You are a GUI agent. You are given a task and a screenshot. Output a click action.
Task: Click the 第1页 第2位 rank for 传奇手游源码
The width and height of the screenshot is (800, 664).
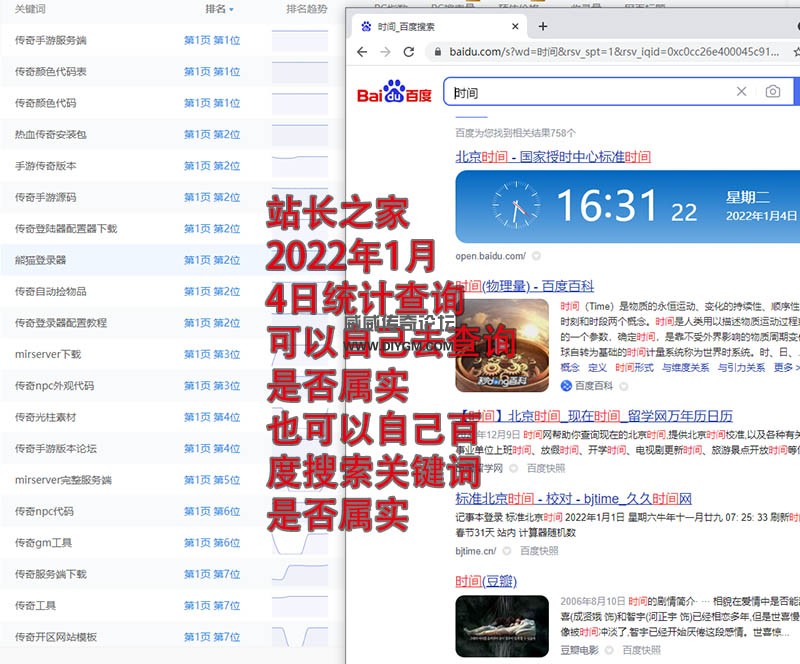point(212,198)
